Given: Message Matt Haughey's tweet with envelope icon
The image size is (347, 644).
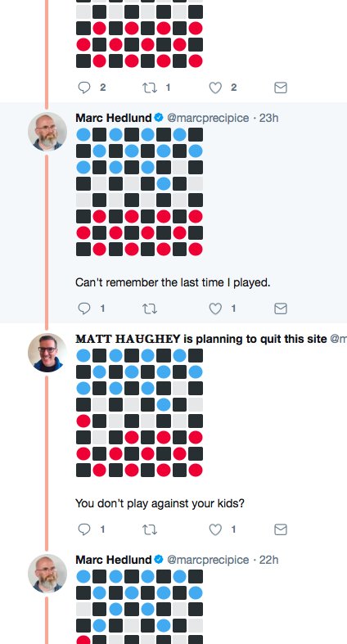Looking at the screenshot, I should [281, 529].
